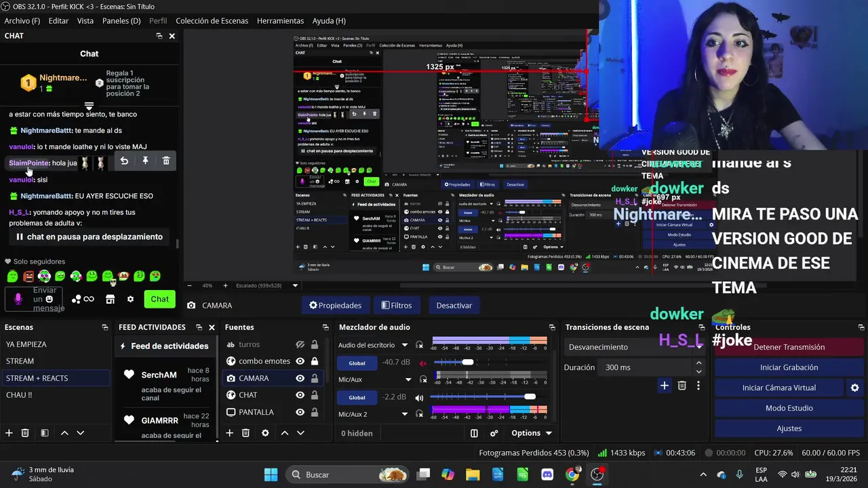This screenshot has height=488, width=868.
Task: Open Ajustes from Controles
Action: 789,428
